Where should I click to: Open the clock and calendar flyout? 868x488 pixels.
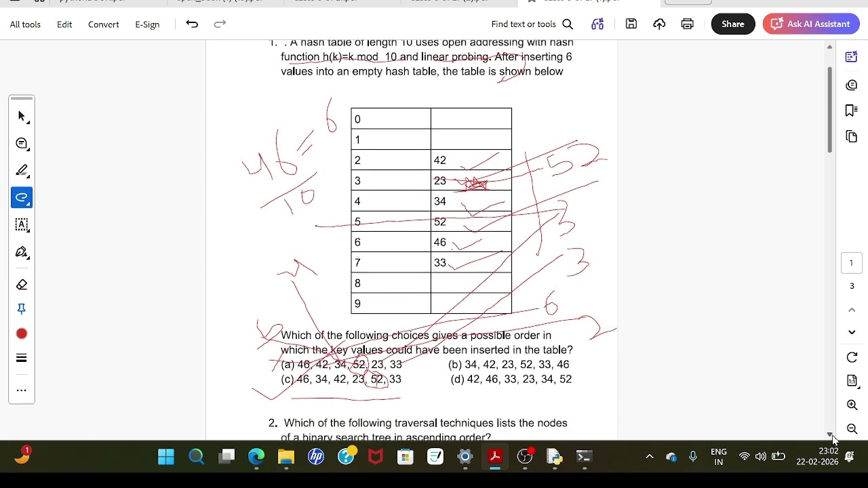tap(818, 457)
